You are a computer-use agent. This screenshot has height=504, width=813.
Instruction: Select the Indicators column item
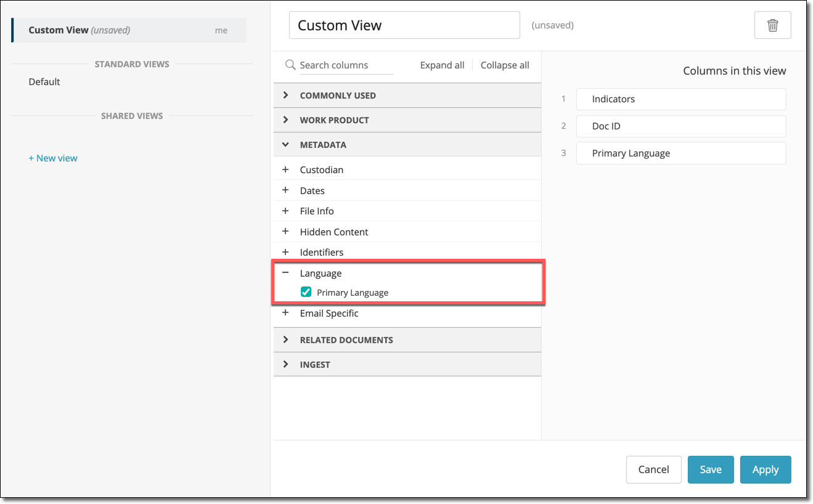(681, 99)
